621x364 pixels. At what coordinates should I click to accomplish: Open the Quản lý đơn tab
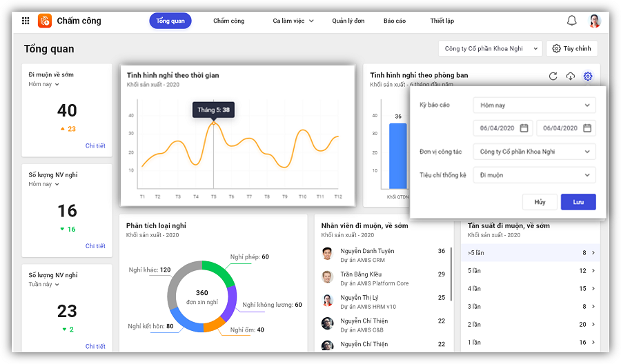(348, 21)
